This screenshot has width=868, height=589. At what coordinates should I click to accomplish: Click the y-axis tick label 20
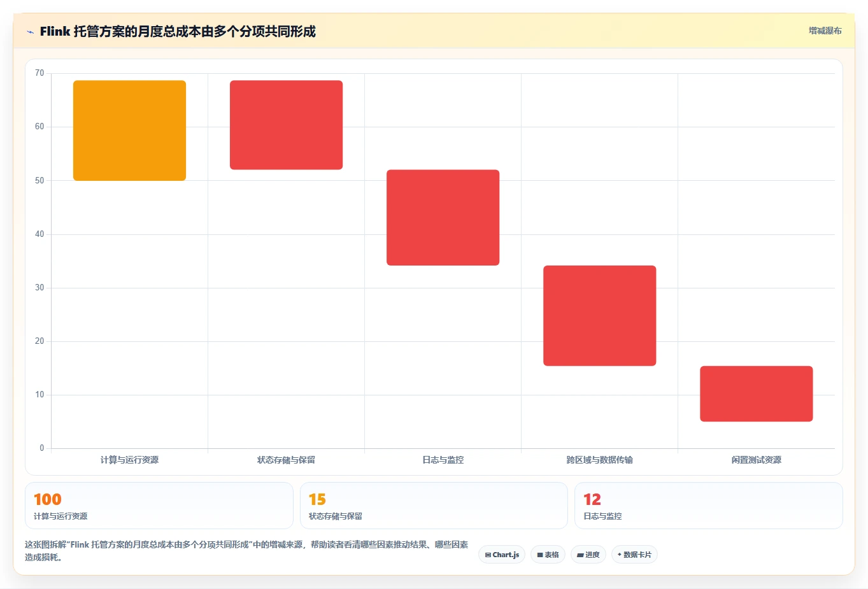(39, 341)
